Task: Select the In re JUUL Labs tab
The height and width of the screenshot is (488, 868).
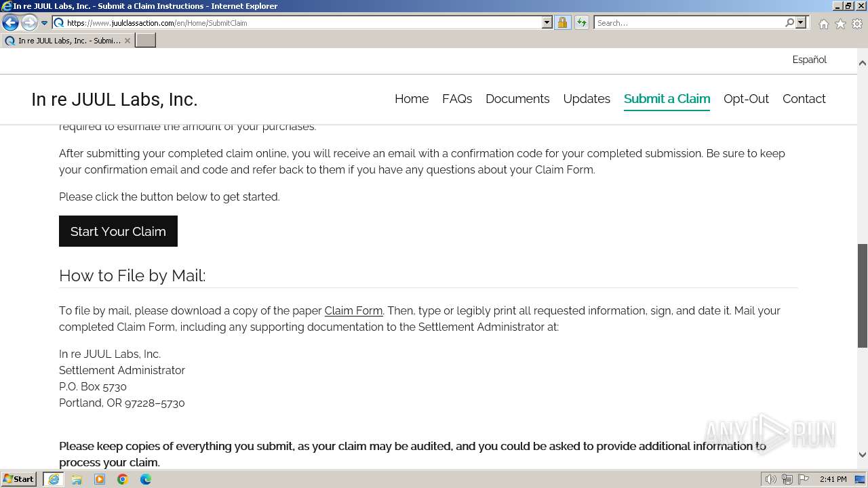Action: coord(66,41)
